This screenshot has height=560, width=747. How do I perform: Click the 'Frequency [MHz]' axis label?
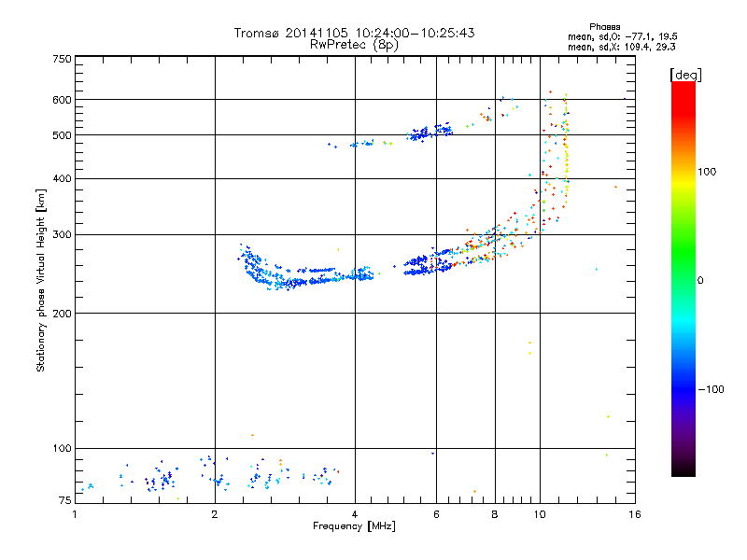coord(354,526)
